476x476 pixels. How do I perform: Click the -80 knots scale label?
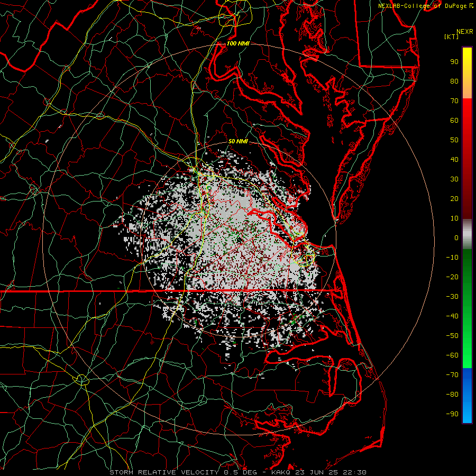[452, 395]
